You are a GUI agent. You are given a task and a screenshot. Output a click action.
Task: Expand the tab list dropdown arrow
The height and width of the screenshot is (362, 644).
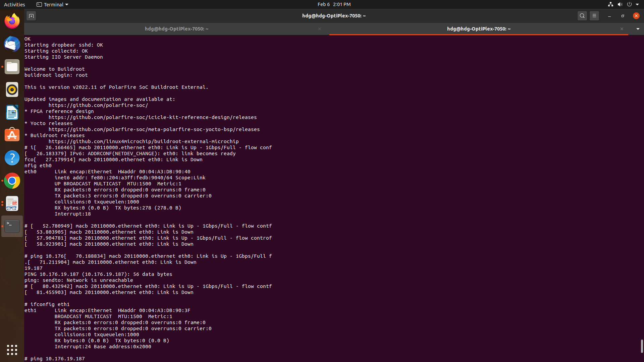tap(638, 29)
